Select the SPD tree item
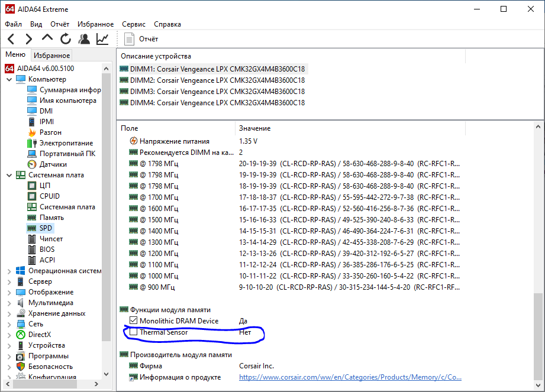The height and width of the screenshot is (392, 545). click(x=40, y=228)
